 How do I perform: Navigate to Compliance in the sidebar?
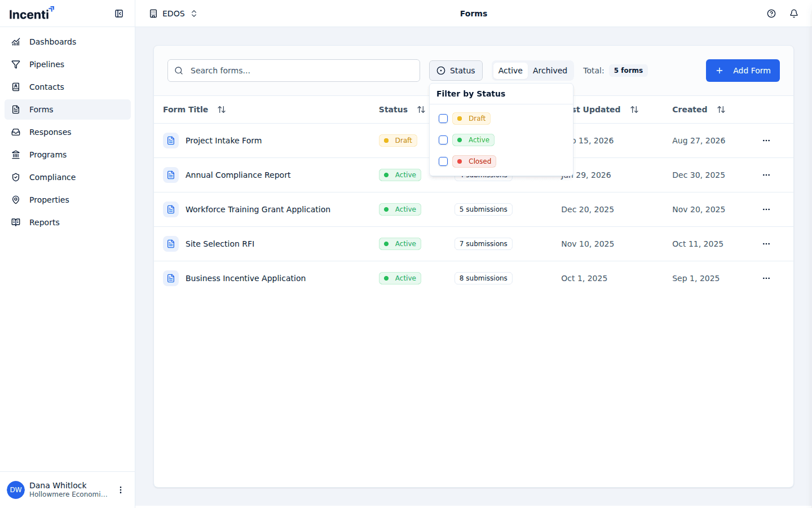(68, 177)
